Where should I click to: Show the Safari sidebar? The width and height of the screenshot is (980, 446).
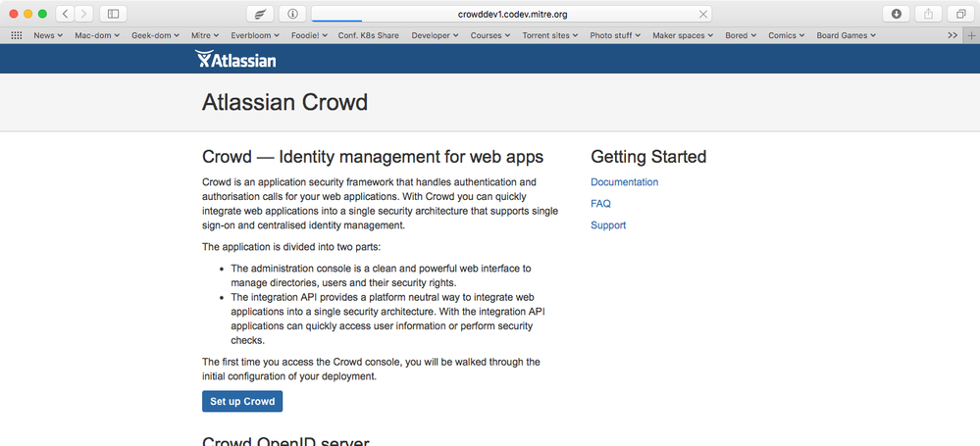pos(113,14)
